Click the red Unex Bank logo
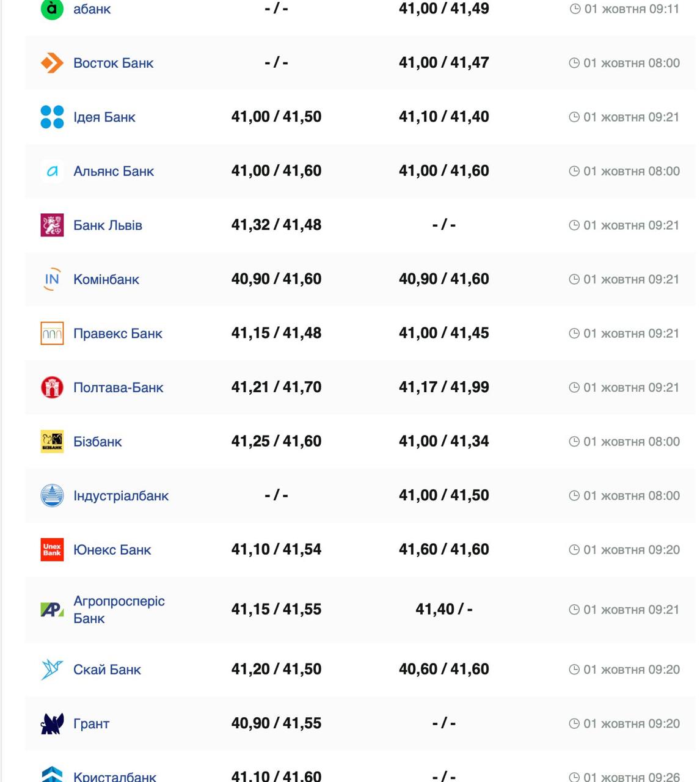 (x=52, y=550)
